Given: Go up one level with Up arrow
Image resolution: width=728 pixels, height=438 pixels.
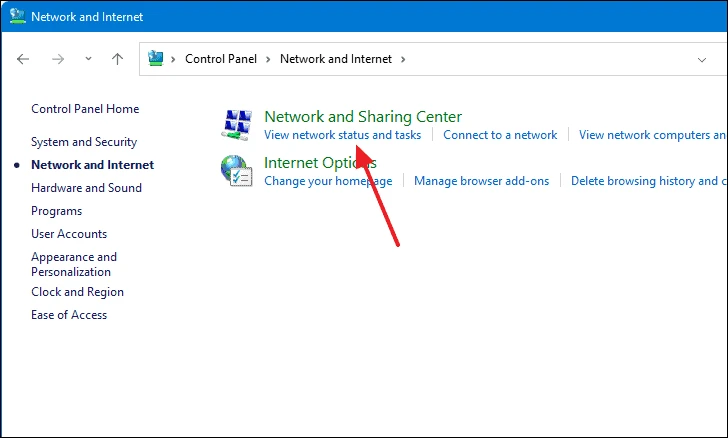Looking at the screenshot, I should 117,59.
